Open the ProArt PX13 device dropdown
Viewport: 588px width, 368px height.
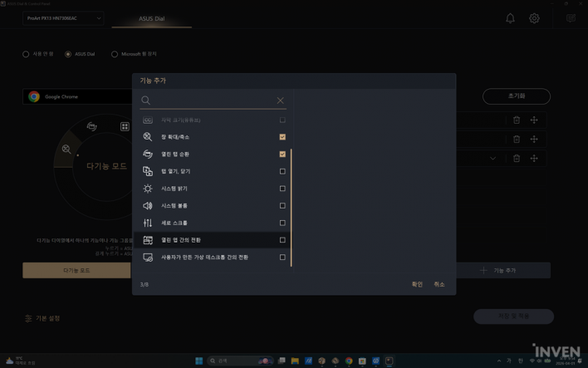tap(63, 18)
